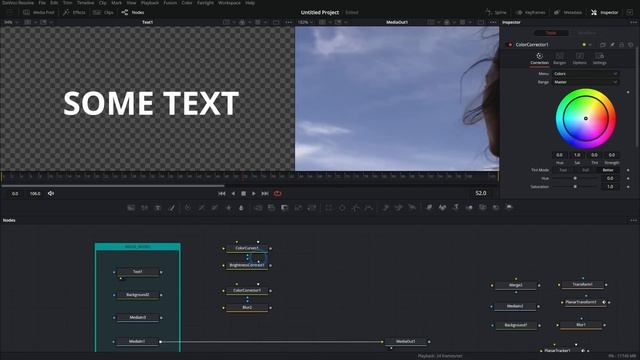Add a pRender particle node from toolbar

pyautogui.click(x=412, y=208)
